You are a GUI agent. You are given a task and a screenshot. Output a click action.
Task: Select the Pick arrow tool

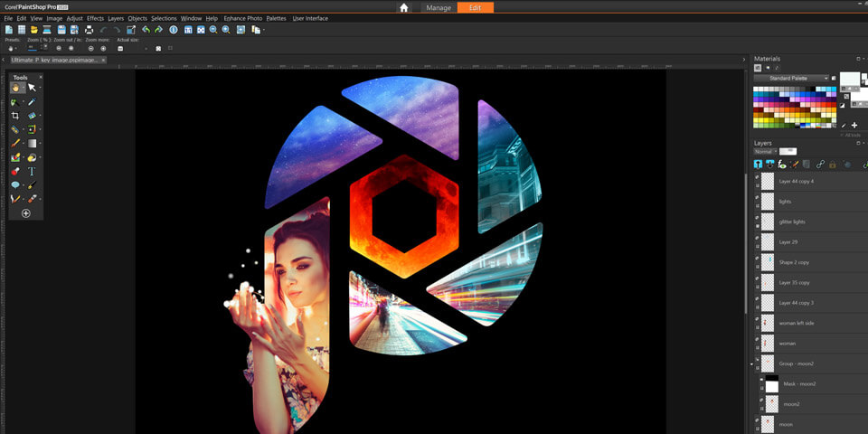pyautogui.click(x=32, y=88)
